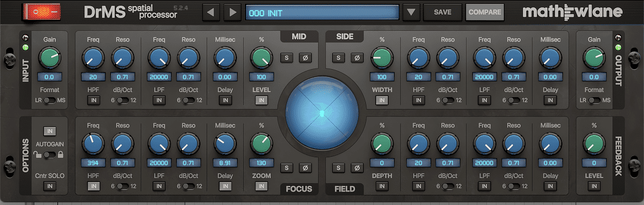This screenshot has height=205, width=644.
Task: Invert phase of the SIDE section
Action: (x=357, y=58)
